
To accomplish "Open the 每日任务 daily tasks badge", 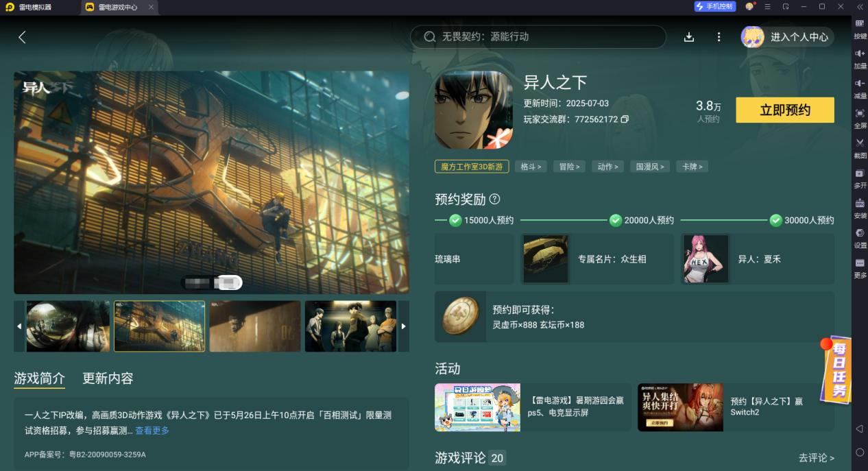I will pyautogui.click(x=837, y=370).
